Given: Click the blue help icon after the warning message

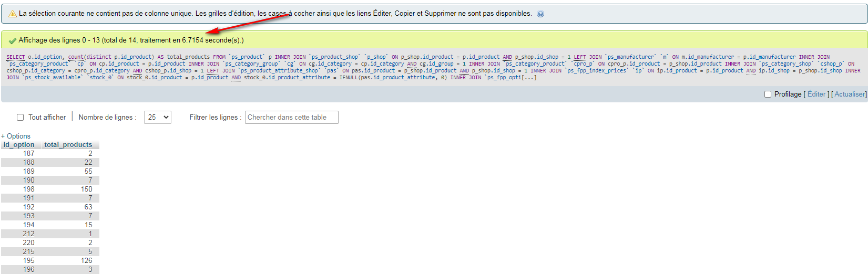Looking at the screenshot, I should 540,14.
